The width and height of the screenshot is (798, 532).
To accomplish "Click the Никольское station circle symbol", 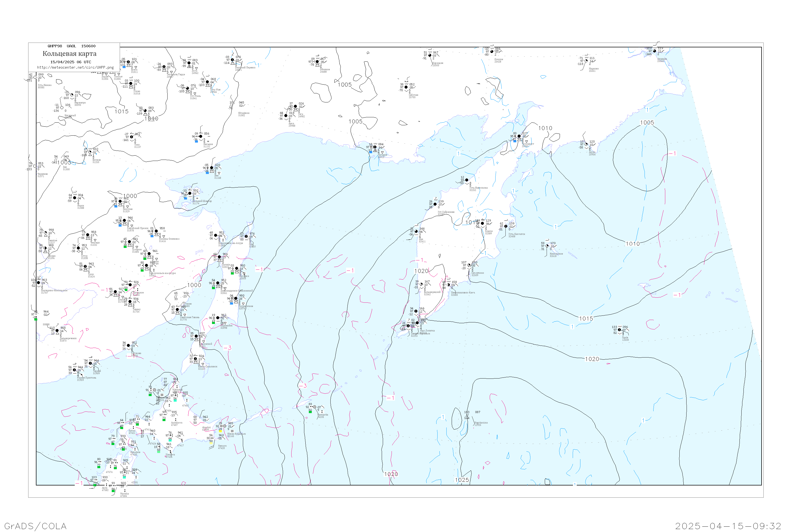I will 547,246.
